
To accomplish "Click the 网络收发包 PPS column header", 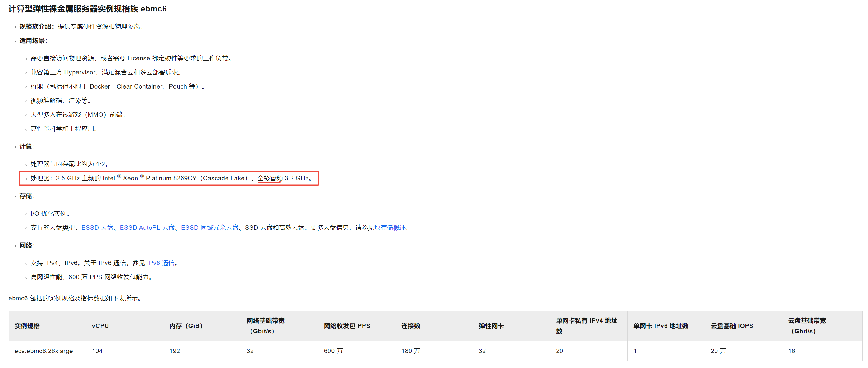I will (x=347, y=326).
